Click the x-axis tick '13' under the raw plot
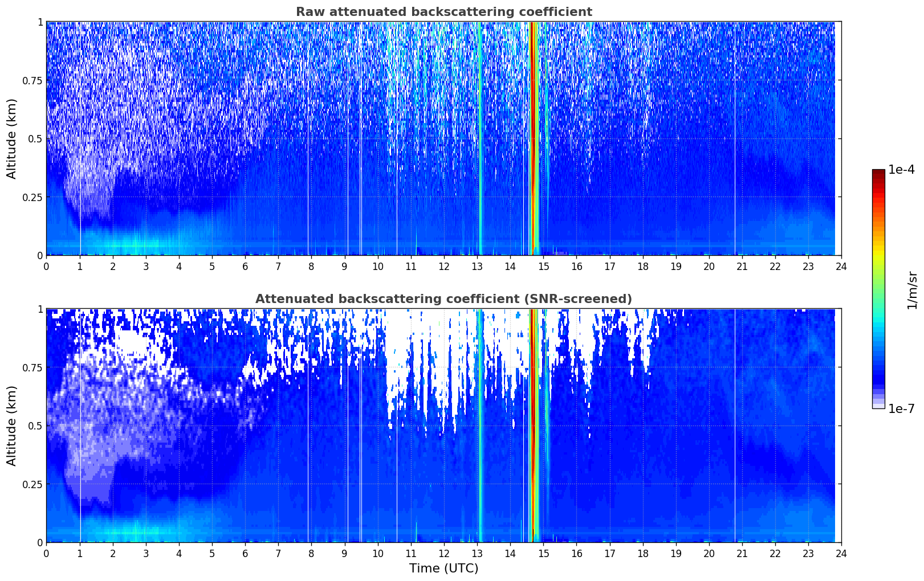 [x=477, y=267]
